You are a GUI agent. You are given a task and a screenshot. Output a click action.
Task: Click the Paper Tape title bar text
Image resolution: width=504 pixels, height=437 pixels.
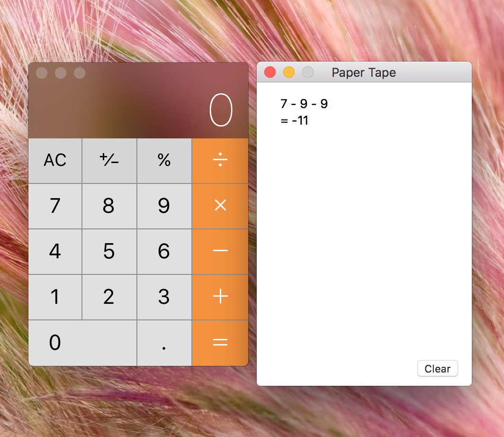(x=364, y=73)
